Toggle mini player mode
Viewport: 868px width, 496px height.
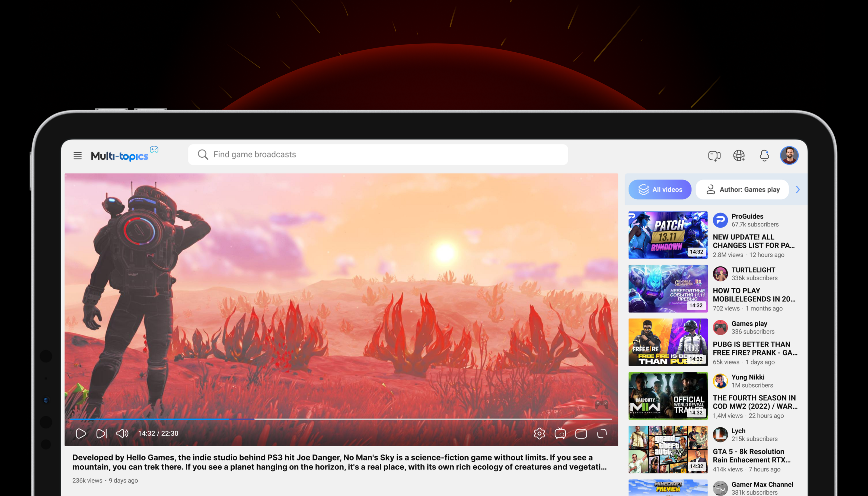[x=560, y=433]
